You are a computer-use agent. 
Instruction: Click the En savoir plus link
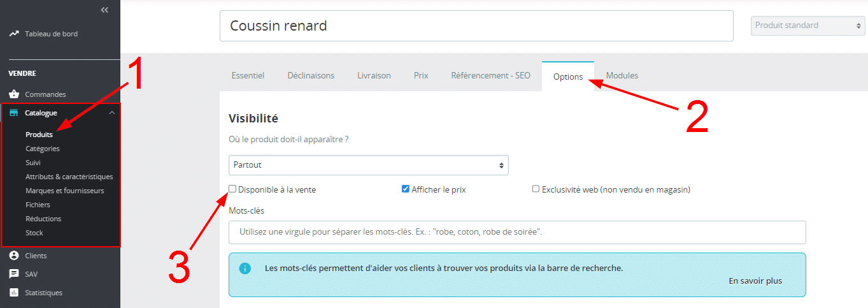755,281
